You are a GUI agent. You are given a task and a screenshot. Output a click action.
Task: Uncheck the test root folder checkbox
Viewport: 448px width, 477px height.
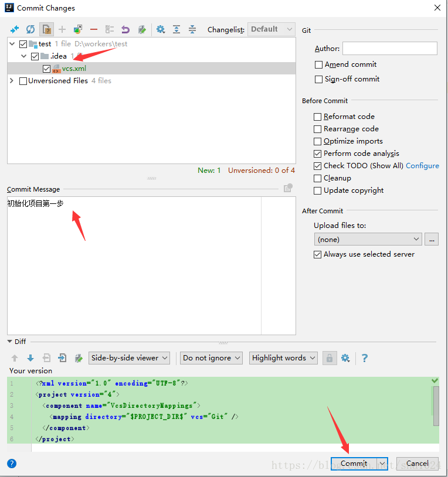pyautogui.click(x=23, y=44)
